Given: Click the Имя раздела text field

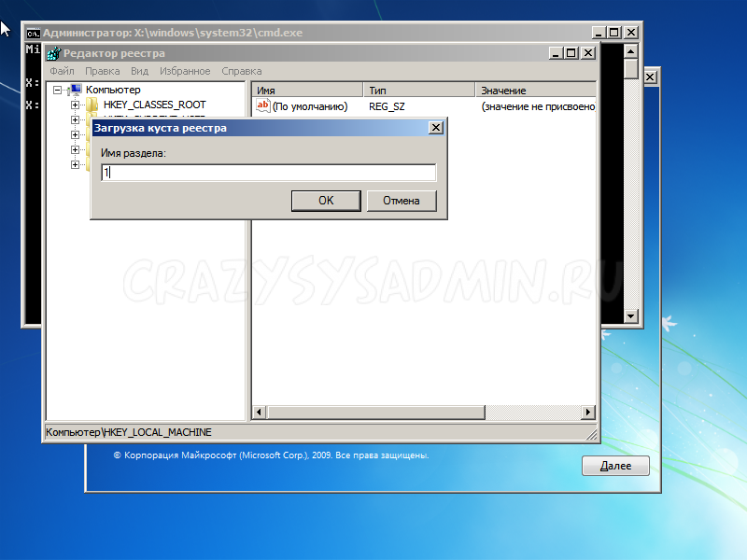Looking at the screenshot, I should [x=269, y=173].
